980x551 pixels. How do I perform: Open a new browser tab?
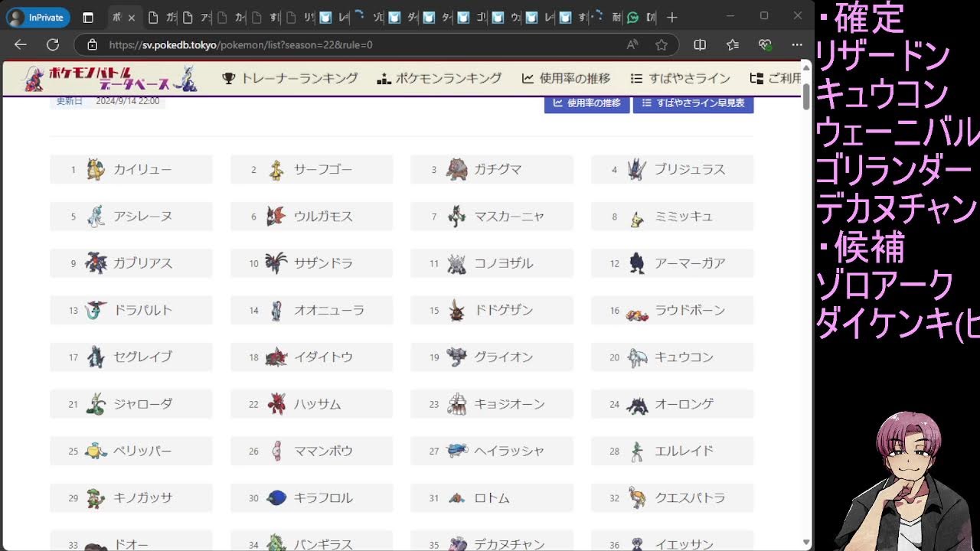point(671,17)
